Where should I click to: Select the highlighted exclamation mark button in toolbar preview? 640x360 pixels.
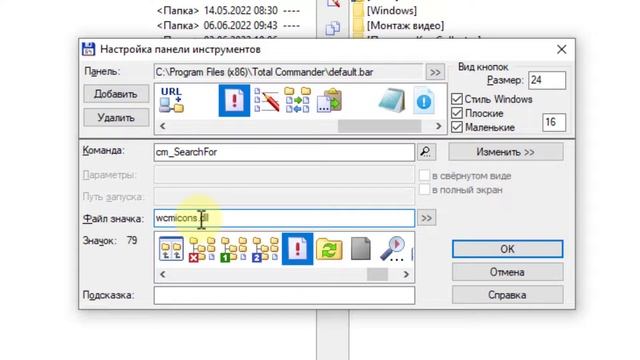pyautogui.click(x=234, y=100)
